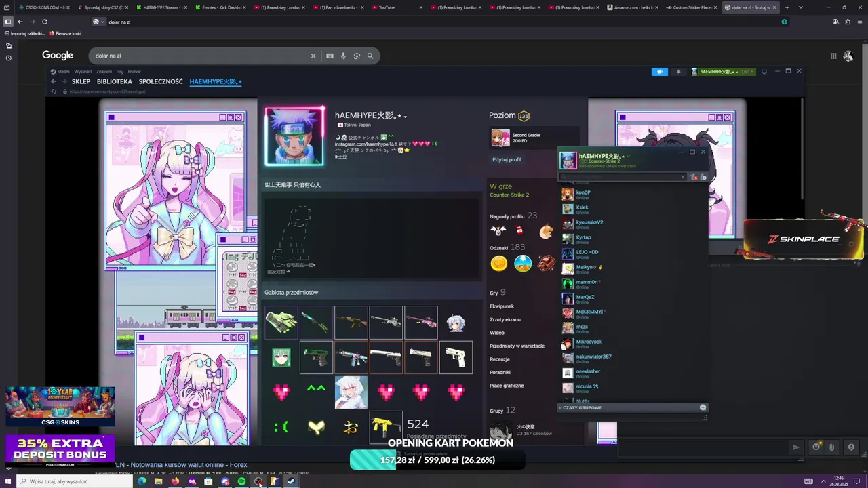Toggle the browser sidebar panel button
This screenshot has height=488, width=868.
[8, 22]
